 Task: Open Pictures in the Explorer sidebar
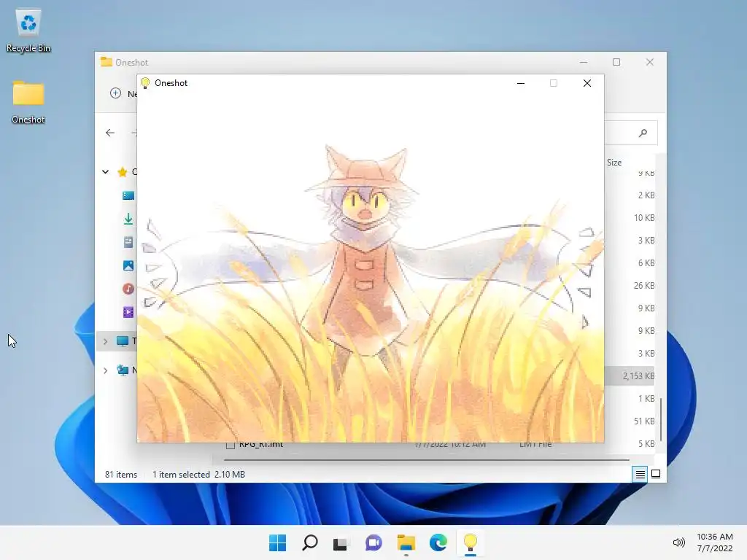pyautogui.click(x=128, y=265)
